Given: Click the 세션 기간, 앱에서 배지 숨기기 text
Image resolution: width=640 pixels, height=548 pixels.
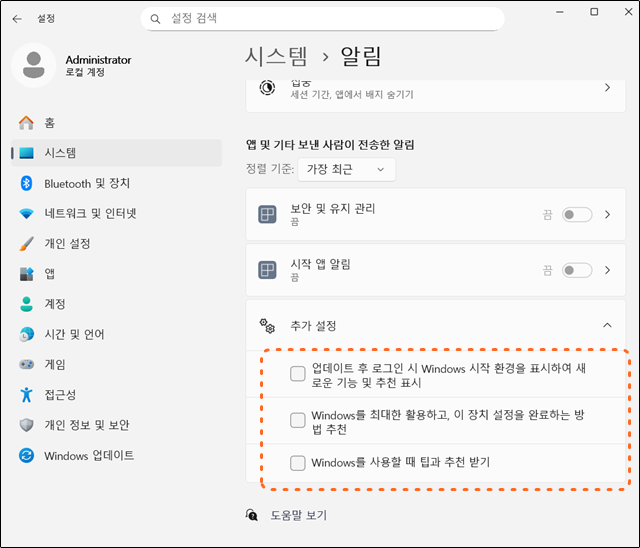Looking at the screenshot, I should click(352, 95).
